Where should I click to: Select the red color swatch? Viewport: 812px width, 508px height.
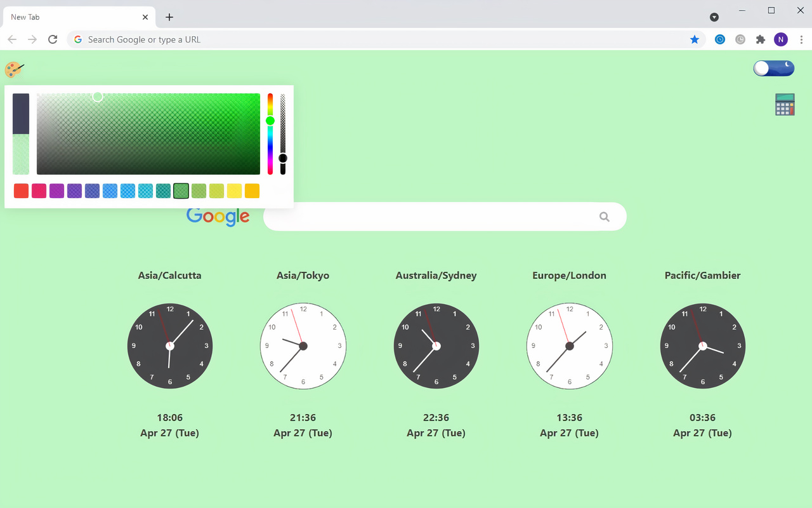coord(21,190)
